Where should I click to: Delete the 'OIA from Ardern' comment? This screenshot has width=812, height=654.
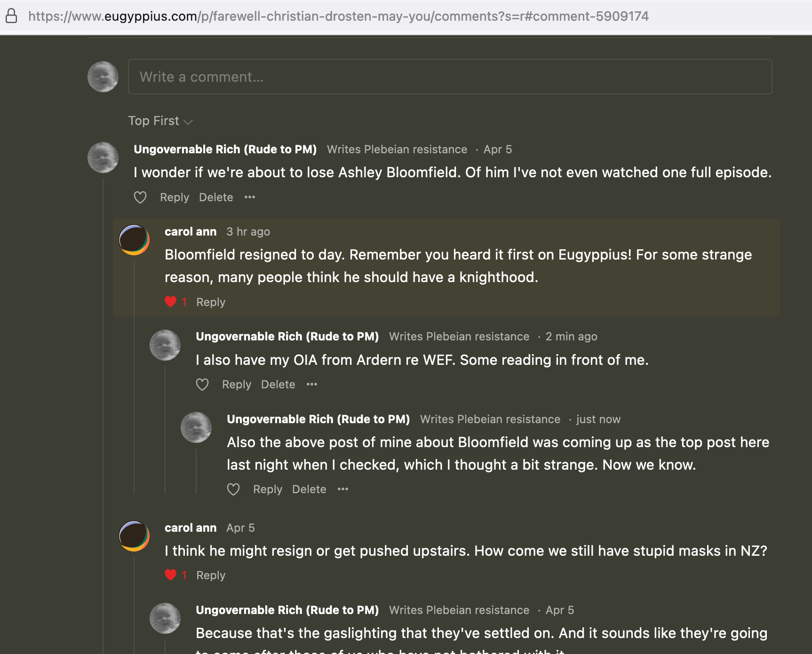coord(278,385)
